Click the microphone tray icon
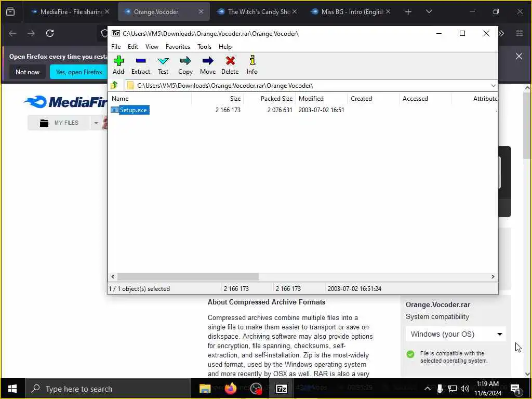 point(440,389)
